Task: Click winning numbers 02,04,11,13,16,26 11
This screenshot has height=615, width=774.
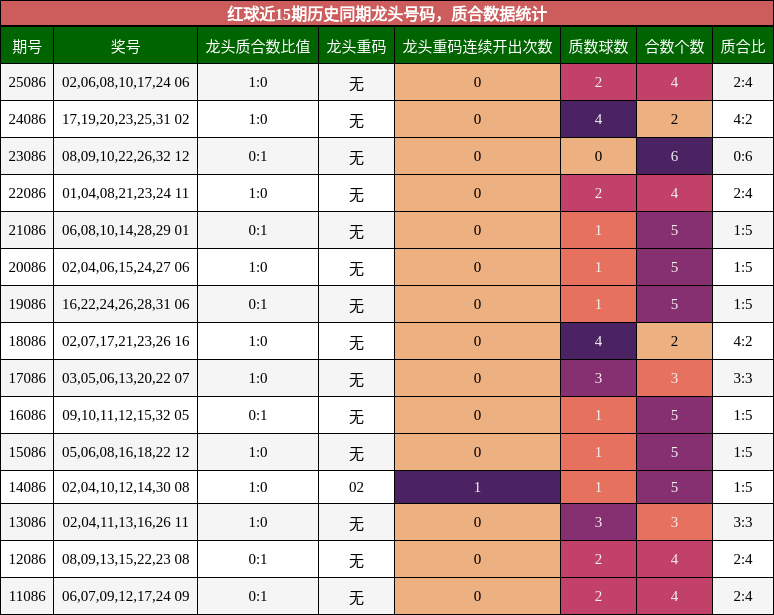Action: [x=125, y=522]
